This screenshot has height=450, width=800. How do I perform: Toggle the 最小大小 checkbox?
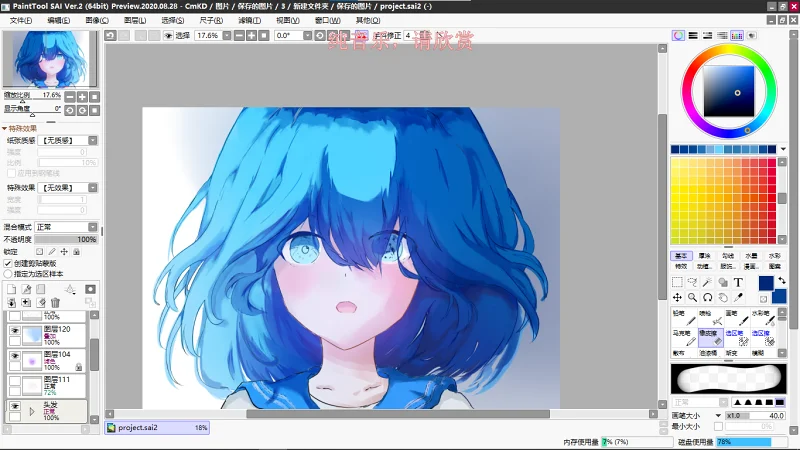(718, 426)
